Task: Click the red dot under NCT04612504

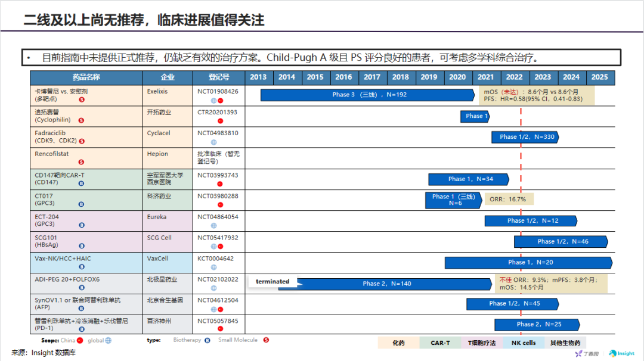Action: pyautogui.click(x=221, y=309)
